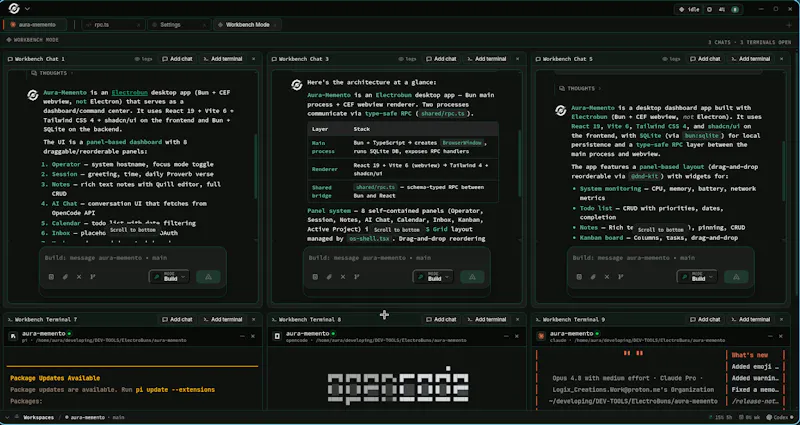Click the app logo icon at top left

pyautogui.click(x=14, y=9)
